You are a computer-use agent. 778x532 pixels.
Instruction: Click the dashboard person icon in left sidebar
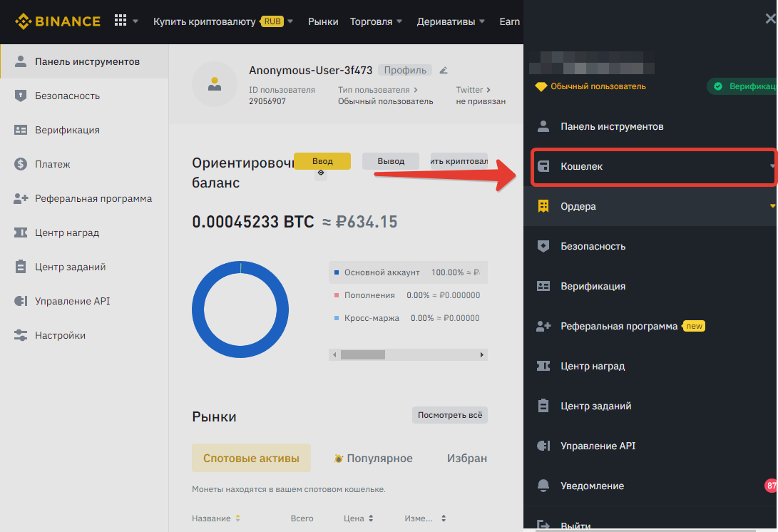[21, 61]
